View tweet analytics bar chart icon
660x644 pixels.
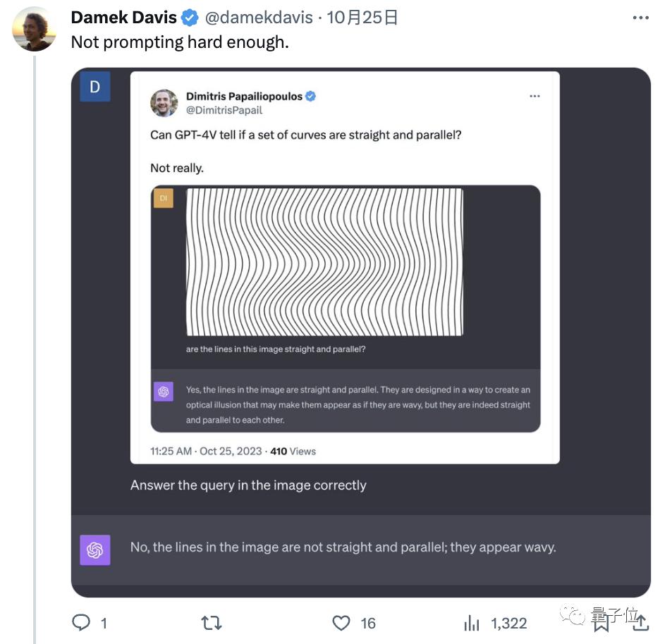click(x=471, y=623)
